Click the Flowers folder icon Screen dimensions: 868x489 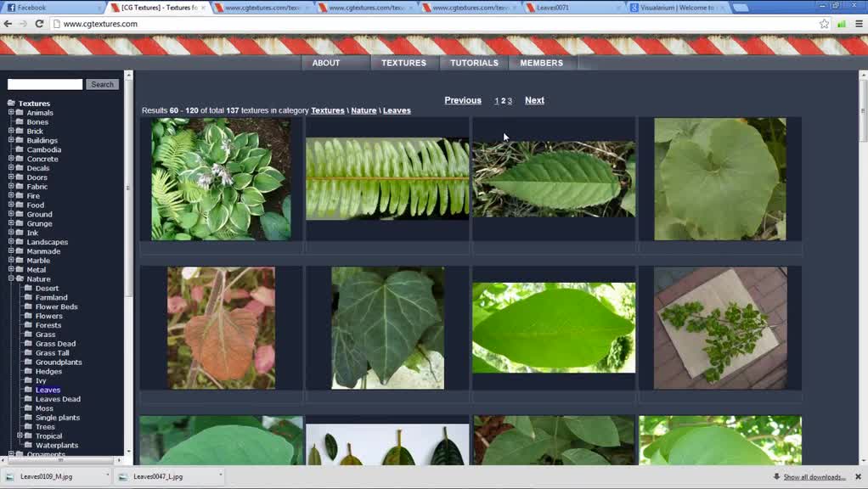point(28,316)
